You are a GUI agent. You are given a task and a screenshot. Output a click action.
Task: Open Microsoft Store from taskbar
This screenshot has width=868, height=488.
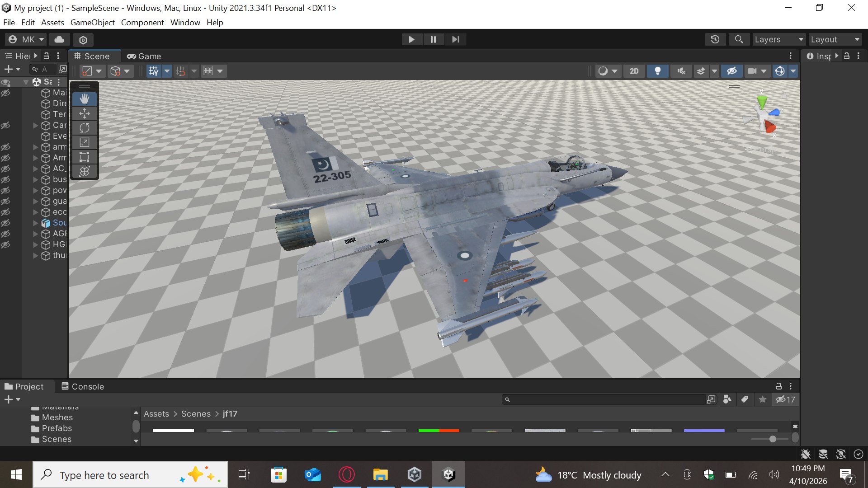click(279, 475)
